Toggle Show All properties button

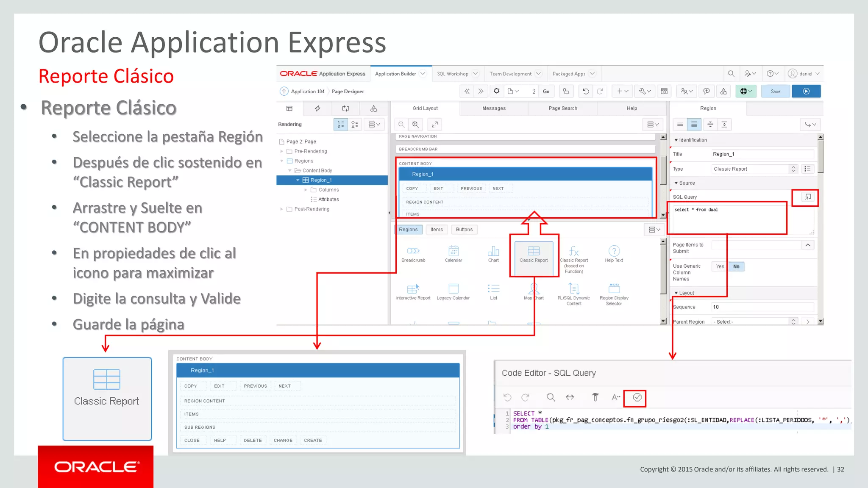pos(694,125)
